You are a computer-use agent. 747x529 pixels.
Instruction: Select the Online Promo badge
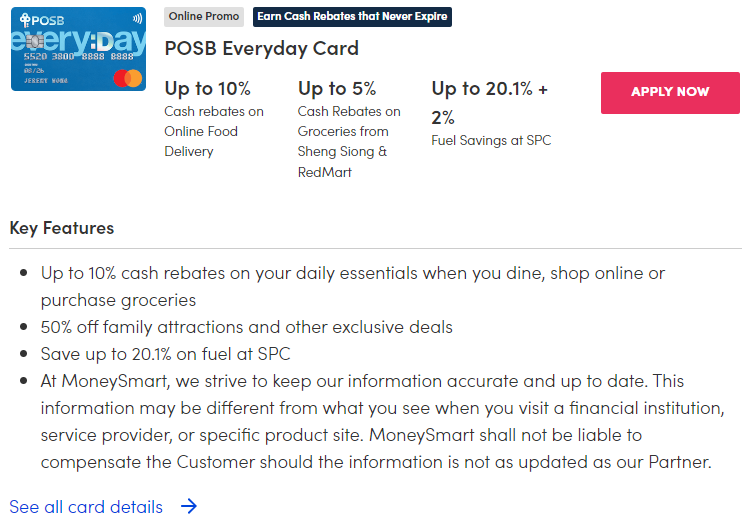(x=204, y=17)
